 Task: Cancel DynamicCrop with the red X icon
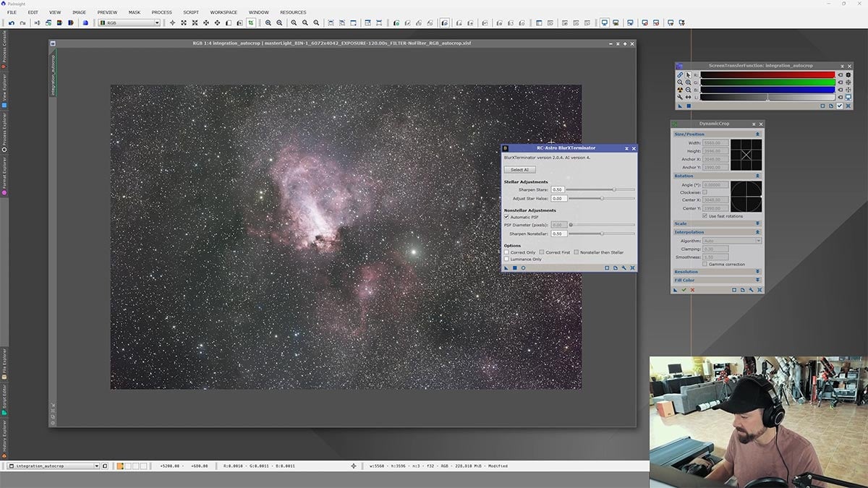point(692,290)
